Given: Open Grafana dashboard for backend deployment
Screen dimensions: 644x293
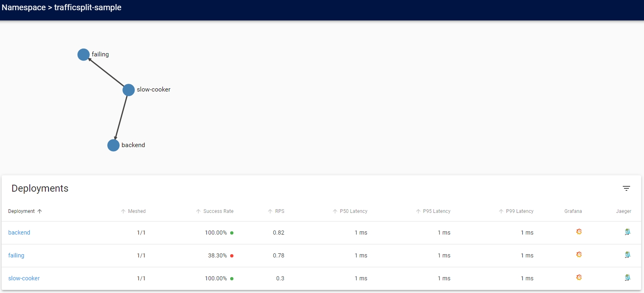Looking at the screenshot, I should tap(579, 232).
